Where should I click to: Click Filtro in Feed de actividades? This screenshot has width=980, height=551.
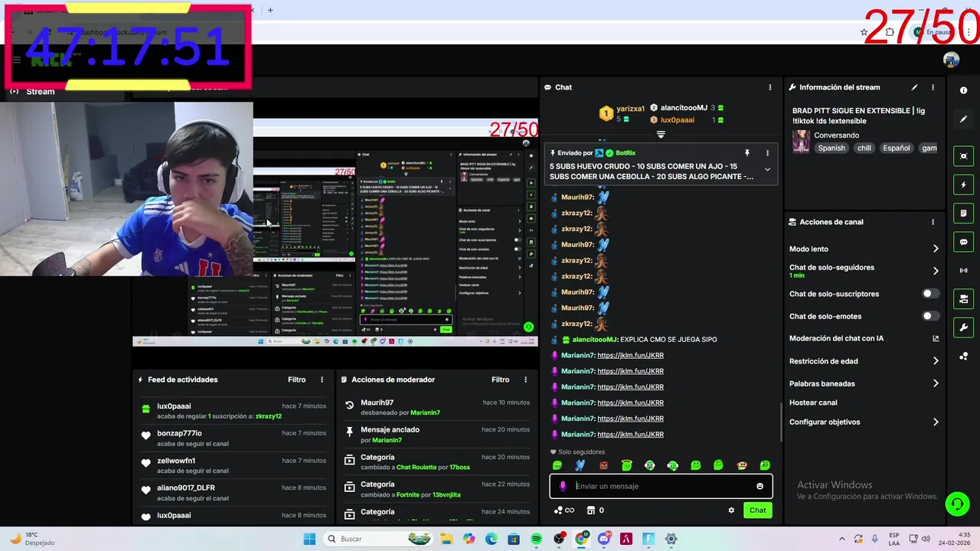pyautogui.click(x=296, y=380)
